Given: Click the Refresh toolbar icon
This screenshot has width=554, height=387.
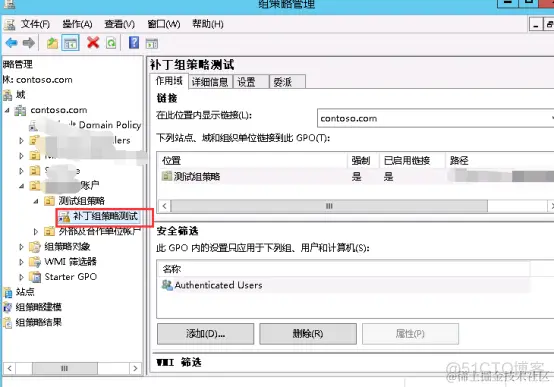Looking at the screenshot, I should (111, 43).
